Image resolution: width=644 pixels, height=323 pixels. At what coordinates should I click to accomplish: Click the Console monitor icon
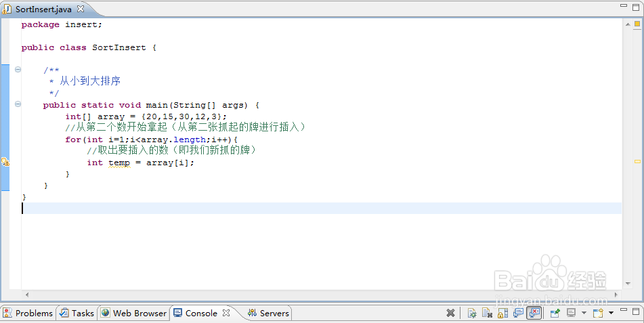pos(178,313)
